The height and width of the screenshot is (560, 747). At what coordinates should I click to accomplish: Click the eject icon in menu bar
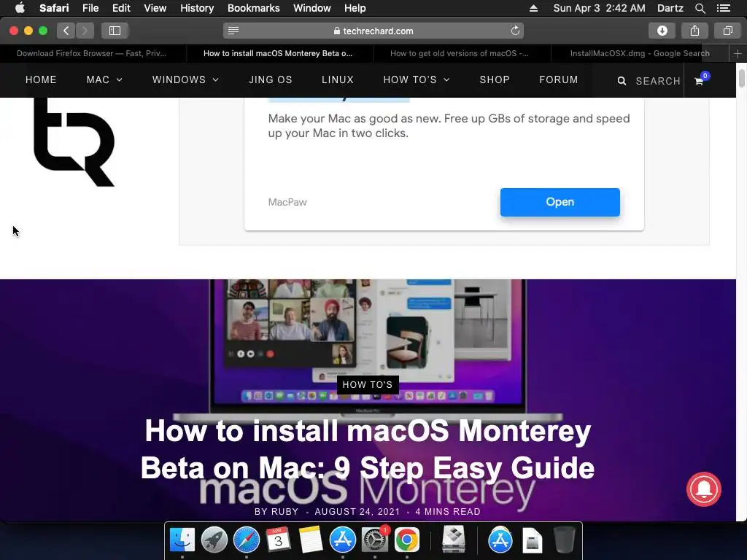point(533,8)
